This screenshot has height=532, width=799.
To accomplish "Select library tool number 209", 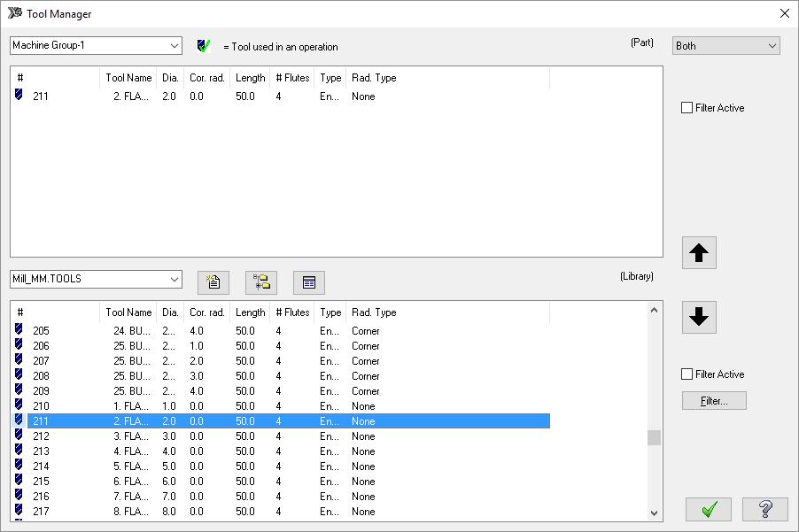I will pyautogui.click(x=41, y=391).
